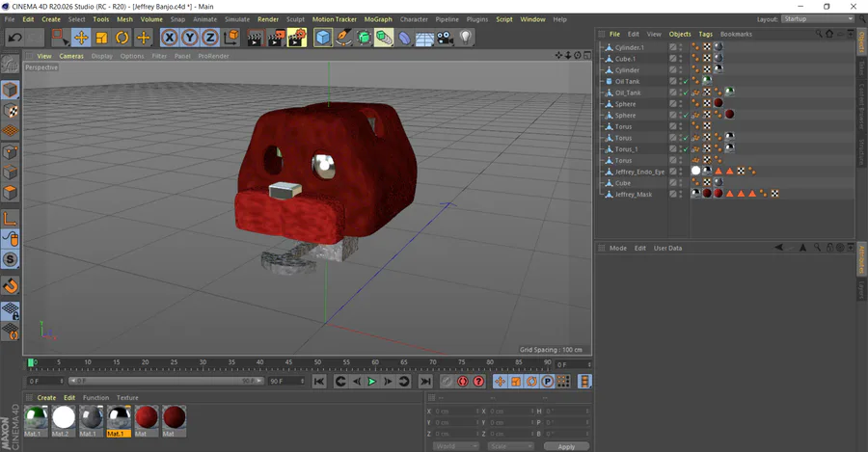Viewport: 868px width, 452px height.
Task: Select the Rotate tool
Action: 122,38
